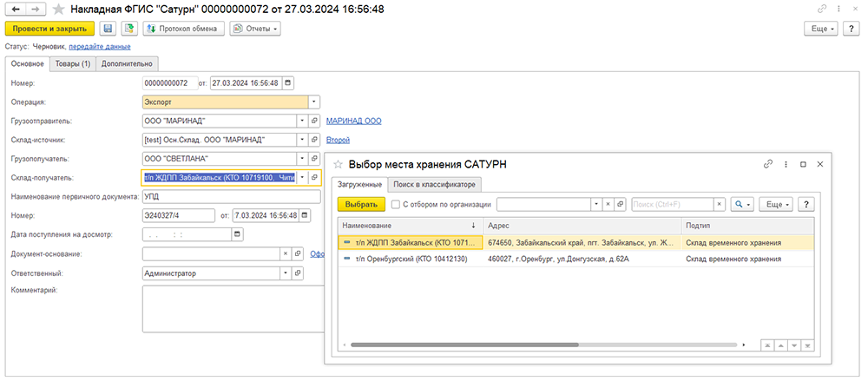Clear the Документ-основание field with X
Image resolution: width=868 pixels, height=381 pixels.
(x=286, y=254)
